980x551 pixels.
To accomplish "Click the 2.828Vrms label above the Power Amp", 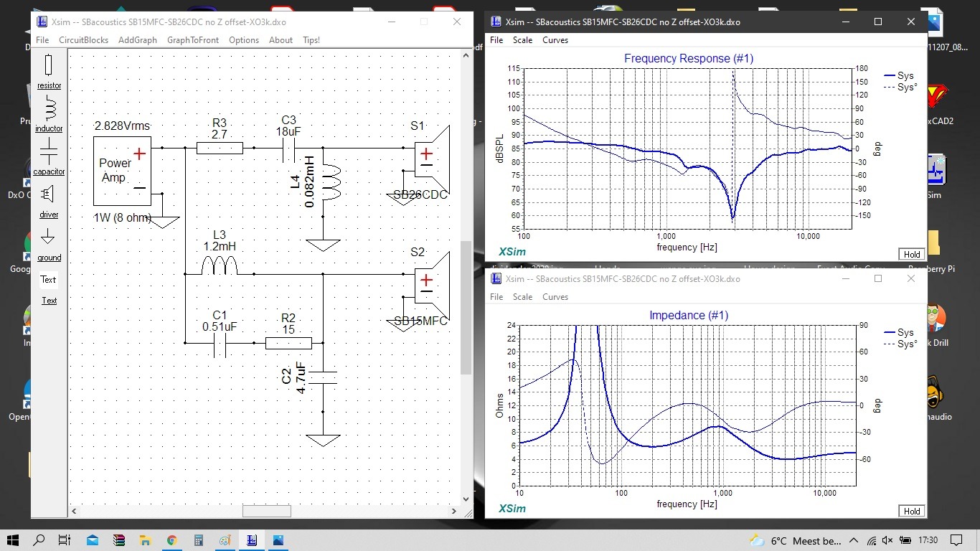I will point(122,126).
